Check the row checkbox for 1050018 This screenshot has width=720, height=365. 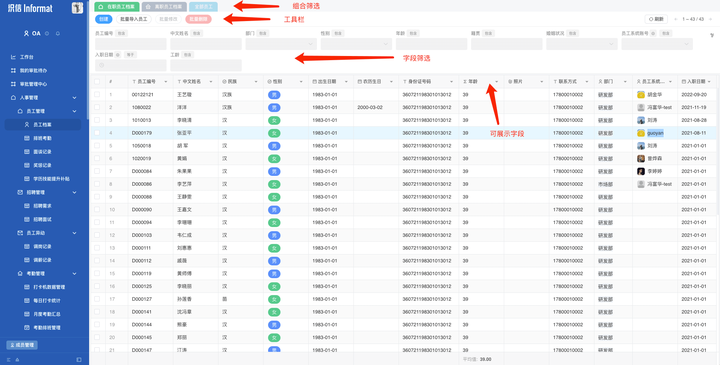click(x=97, y=146)
